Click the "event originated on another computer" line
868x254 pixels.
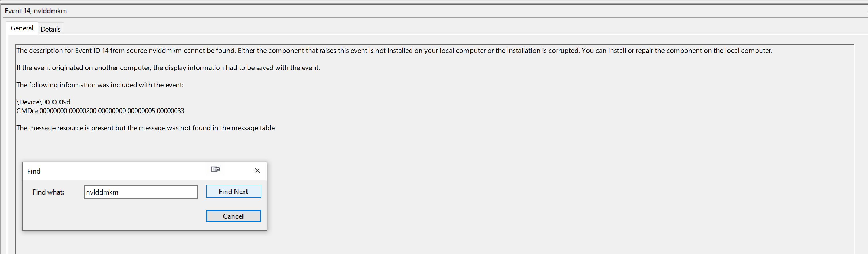tap(168, 68)
